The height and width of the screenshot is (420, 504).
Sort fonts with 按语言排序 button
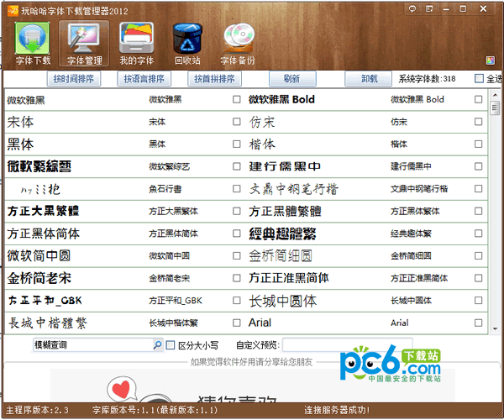point(144,79)
